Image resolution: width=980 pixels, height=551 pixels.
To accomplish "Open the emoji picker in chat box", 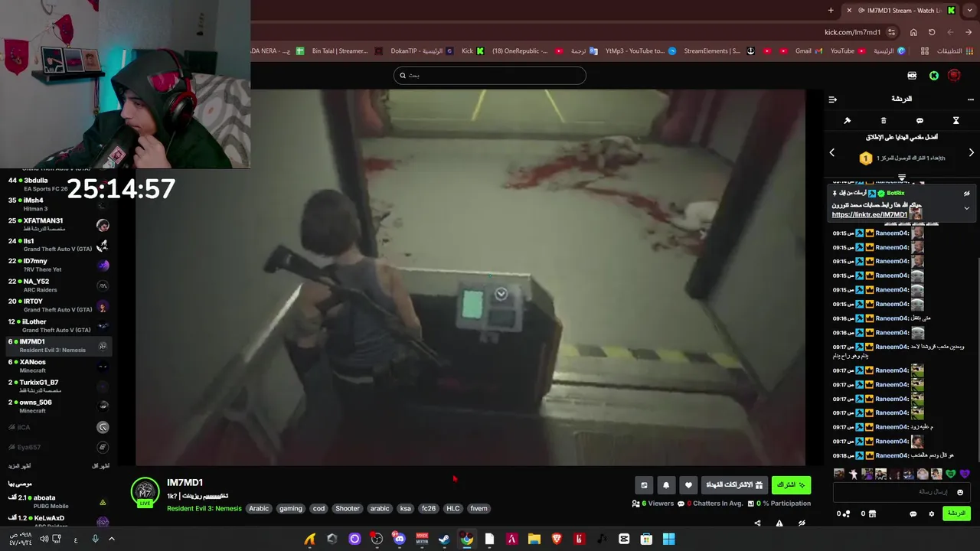I will (x=960, y=492).
